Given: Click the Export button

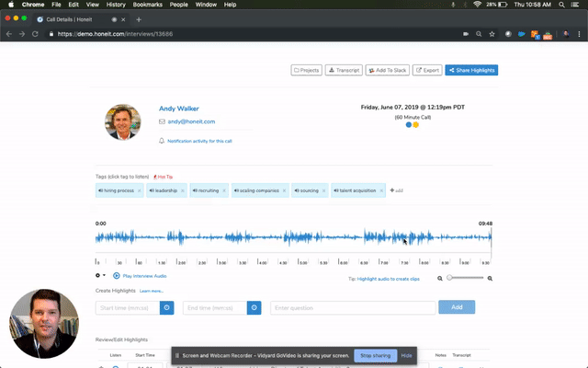Looking at the screenshot, I should click(x=427, y=70).
